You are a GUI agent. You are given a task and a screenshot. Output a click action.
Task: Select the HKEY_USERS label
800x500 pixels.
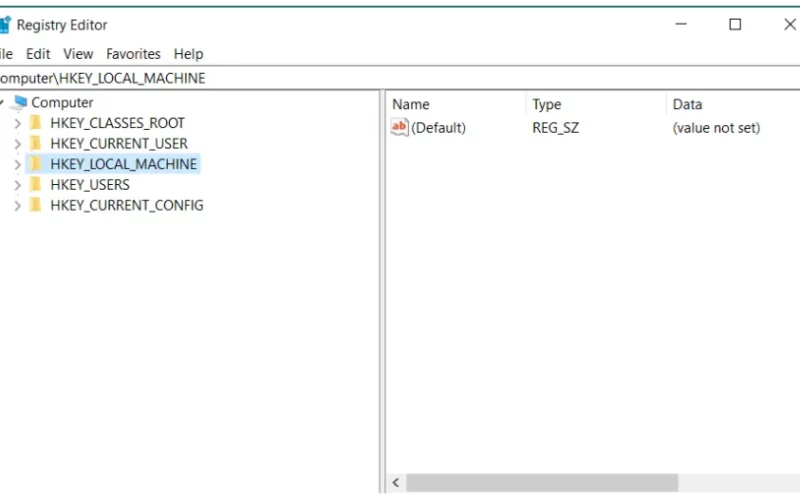pos(90,185)
